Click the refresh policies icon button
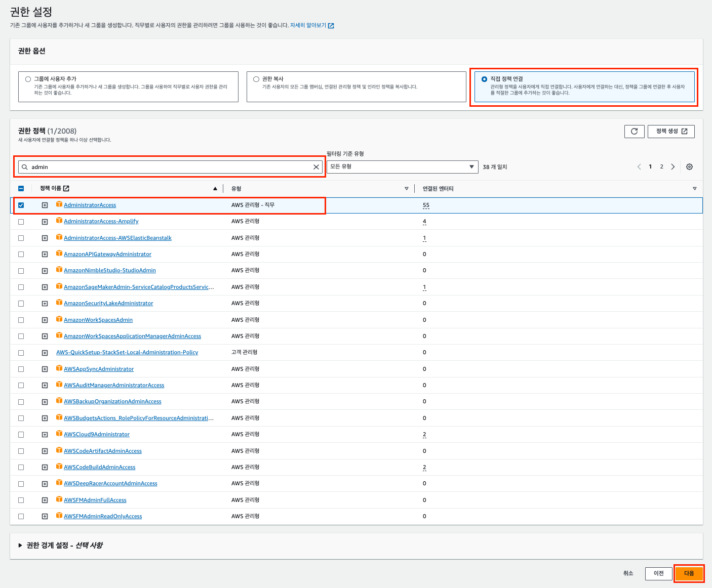712x588 pixels. pos(634,132)
